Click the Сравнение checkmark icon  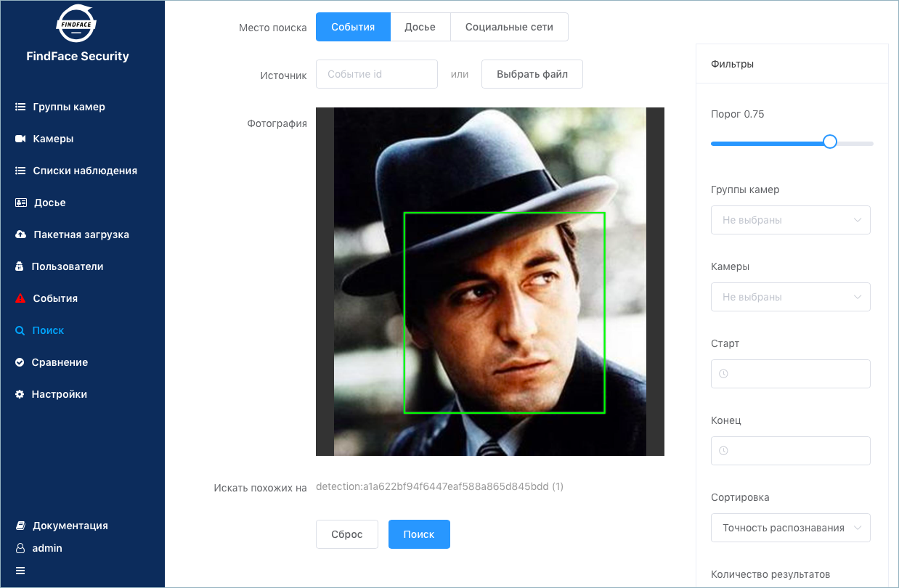pyautogui.click(x=20, y=362)
